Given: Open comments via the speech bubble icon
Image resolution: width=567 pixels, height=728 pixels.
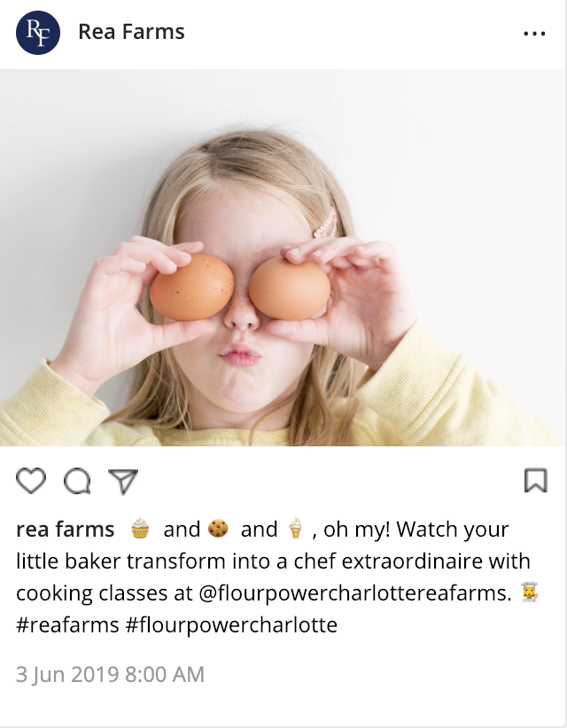Looking at the screenshot, I should pyautogui.click(x=77, y=481).
